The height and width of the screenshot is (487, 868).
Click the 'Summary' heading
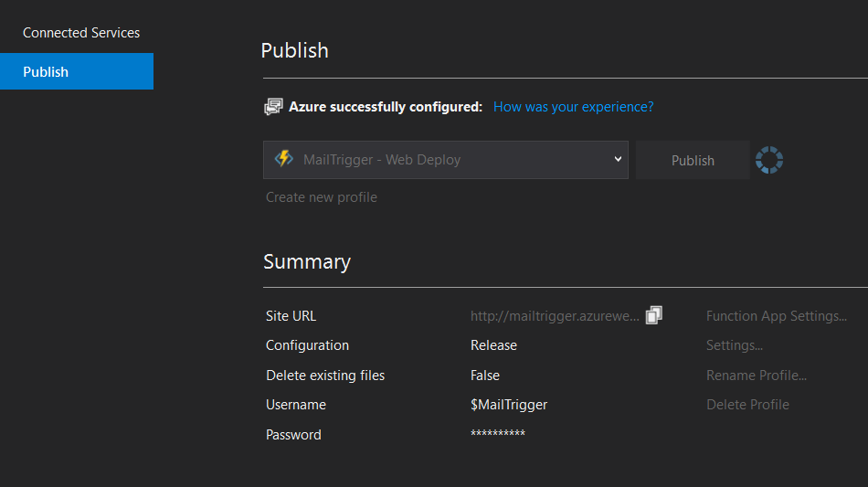tap(307, 261)
